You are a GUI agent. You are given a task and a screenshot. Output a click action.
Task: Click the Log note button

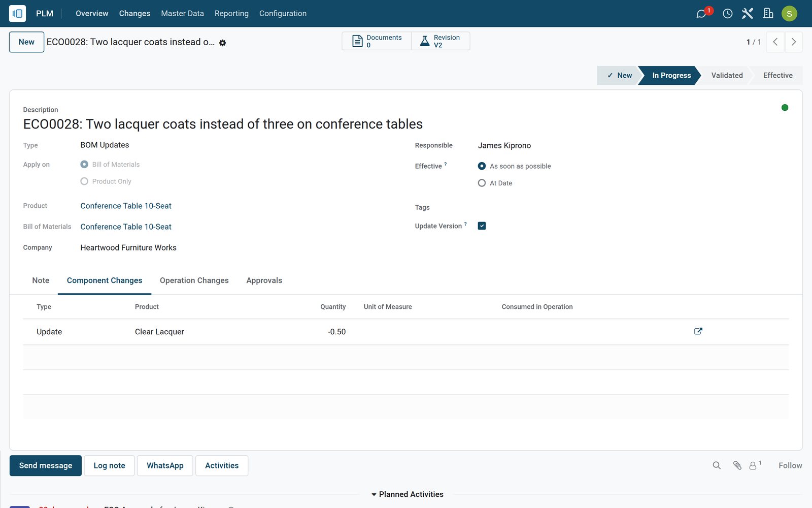(x=109, y=465)
